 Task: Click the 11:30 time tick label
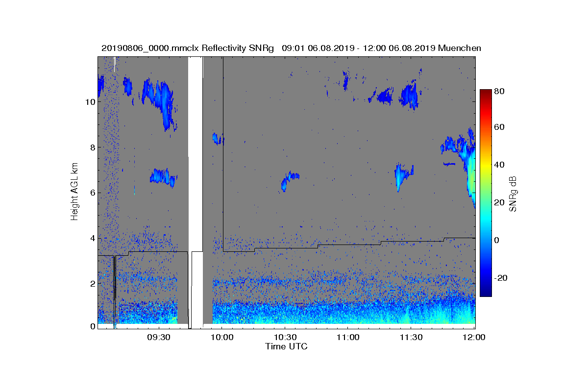tap(412, 337)
